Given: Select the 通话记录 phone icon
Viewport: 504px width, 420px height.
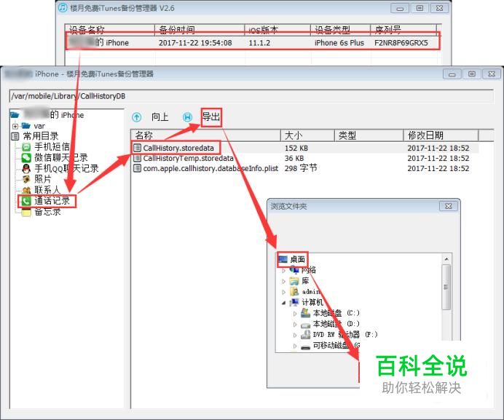Looking at the screenshot, I should (x=26, y=201).
